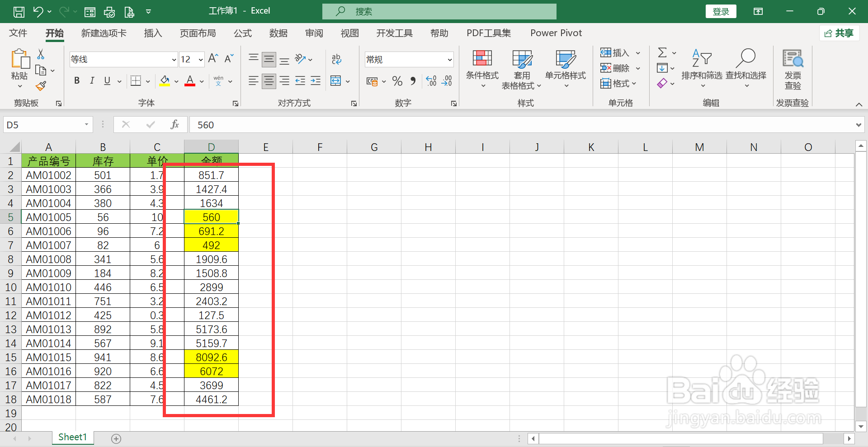
Task: Add a new sheet with plus icon
Action: coord(116,438)
